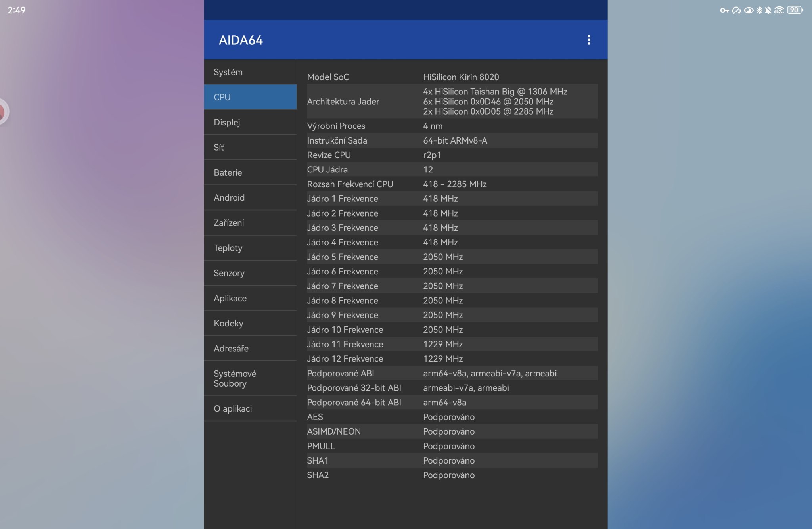Open the three-dot overflow menu
The height and width of the screenshot is (529, 812).
point(589,40)
